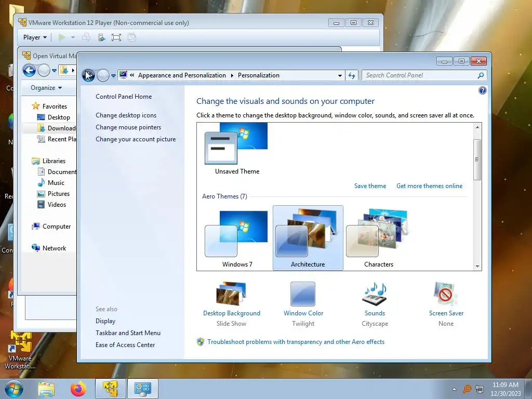
Task: Open Display under See also
Action: (x=105, y=321)
